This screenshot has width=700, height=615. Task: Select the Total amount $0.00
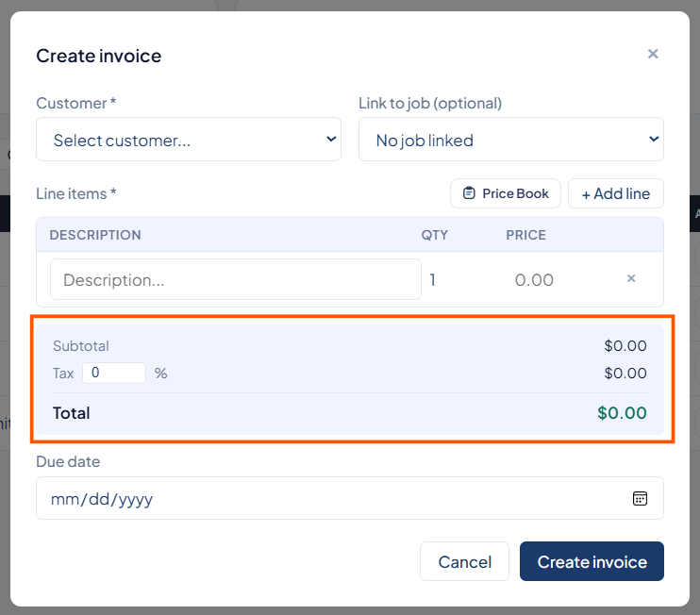[622, 413]
